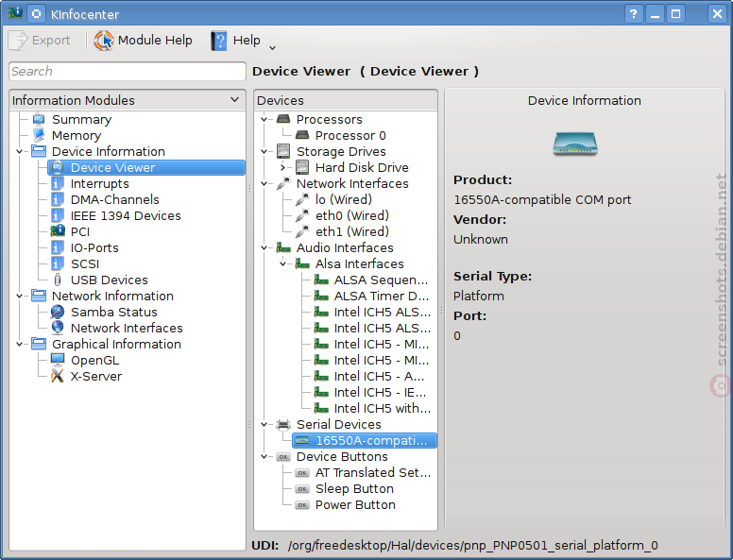Viewport: 733px width, 560px height.
Task: Click the '16550A-compatible COM port' product text
Action: (x=542, y=199)
